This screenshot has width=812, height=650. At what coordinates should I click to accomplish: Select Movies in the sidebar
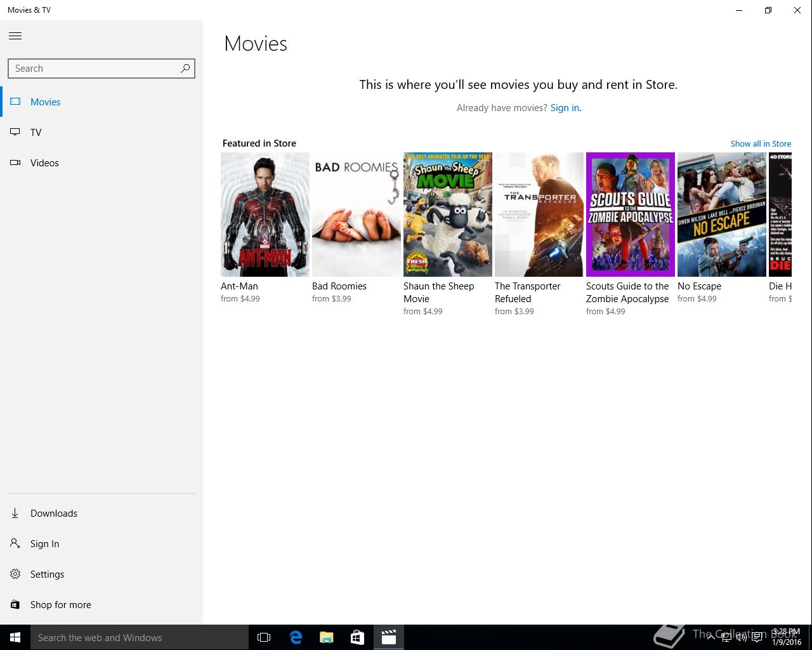[x=101, y=102]
